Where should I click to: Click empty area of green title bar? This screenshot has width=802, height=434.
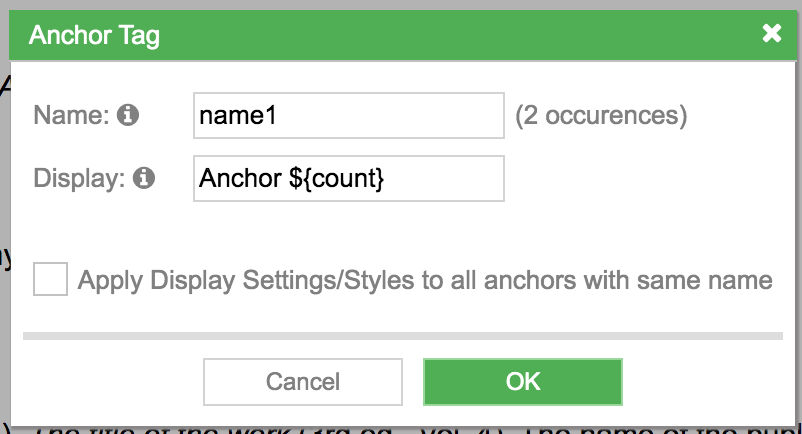click(x=460, y=35)
